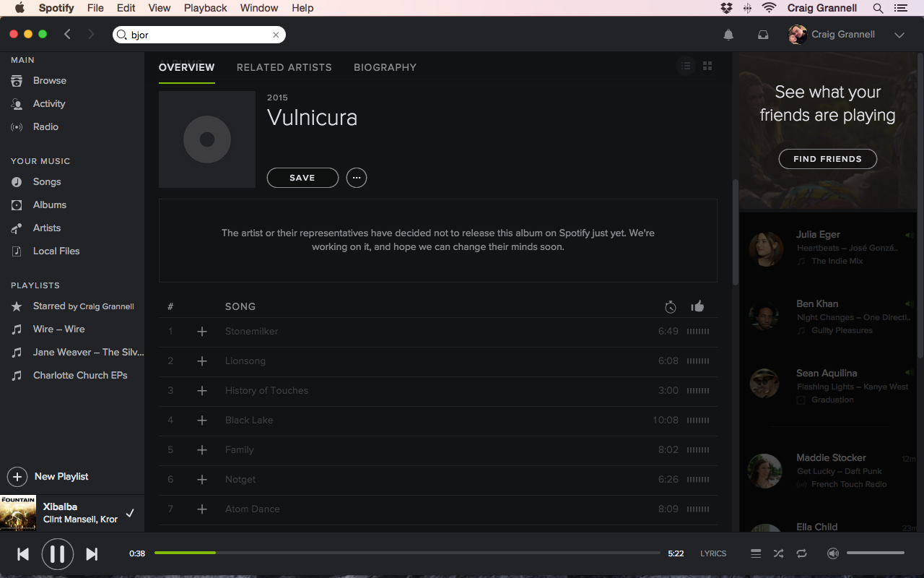The height and width of the screenshot is (578, 924).
Task: Open Craig Grannell profile avatar
Action: [798, 35]
